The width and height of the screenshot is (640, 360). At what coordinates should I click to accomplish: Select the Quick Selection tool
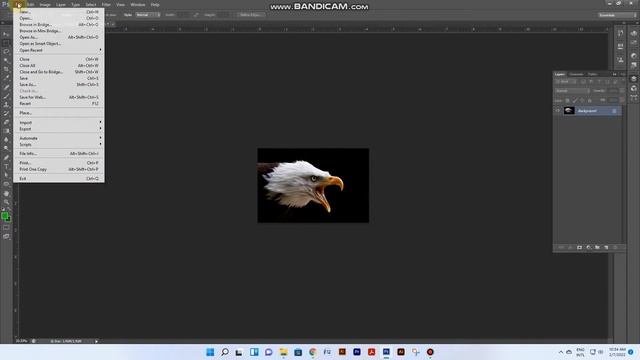tap(6, 60)
